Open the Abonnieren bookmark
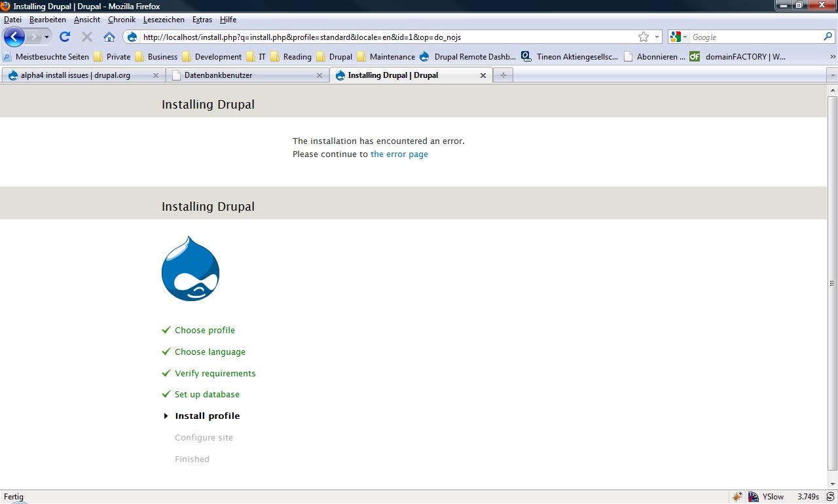The height and width of the screenshot is (504, 838). coord(654,57)
